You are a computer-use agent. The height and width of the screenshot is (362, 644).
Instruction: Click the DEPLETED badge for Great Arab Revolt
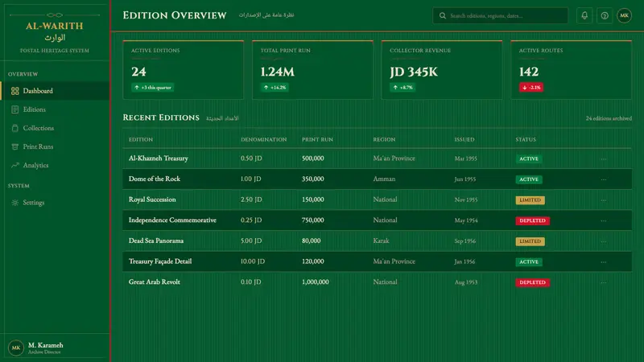[533, 282]
